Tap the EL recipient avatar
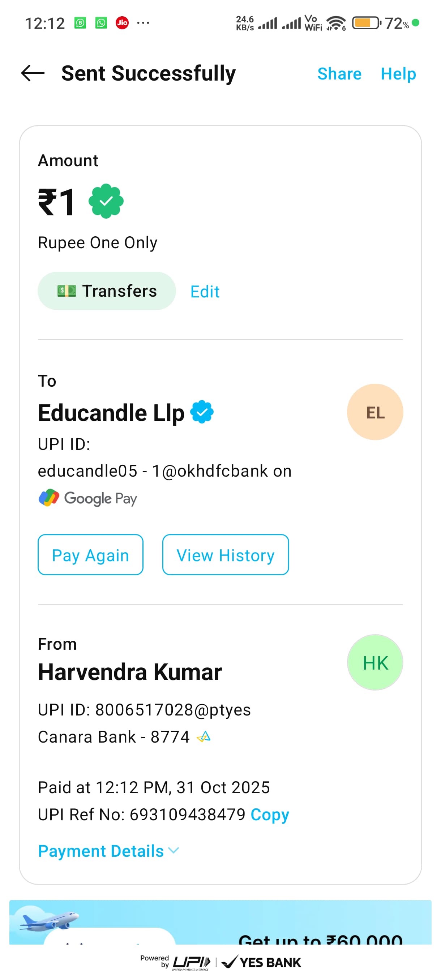 pos(375,412)
